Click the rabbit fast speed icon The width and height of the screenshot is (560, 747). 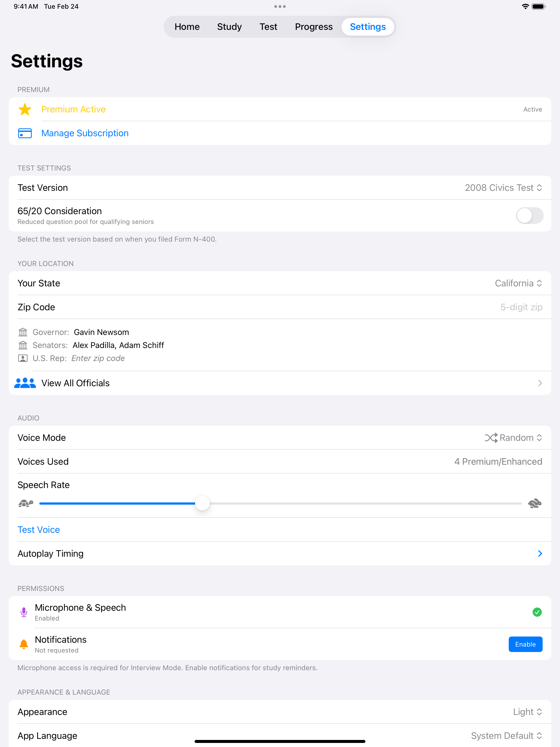point(535,503)
